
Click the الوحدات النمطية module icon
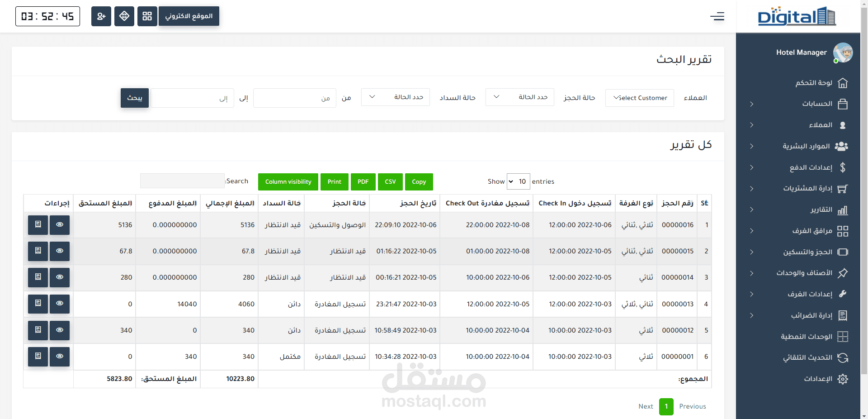843,337
